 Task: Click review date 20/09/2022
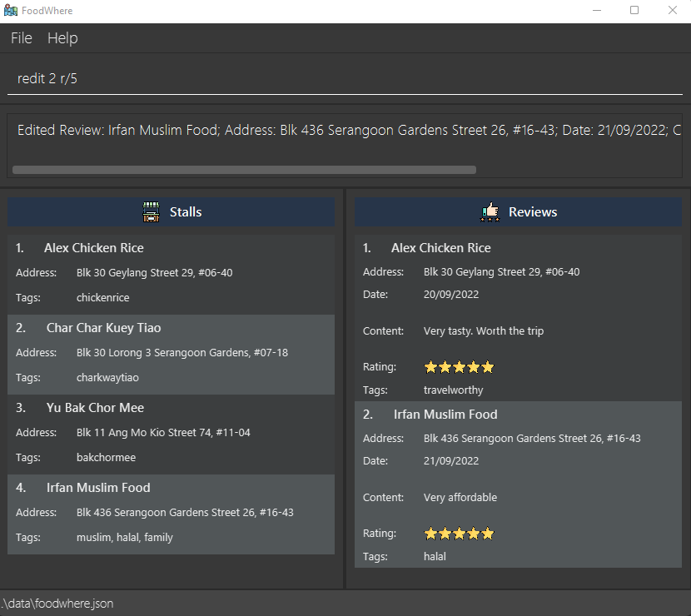coord(451,295)
